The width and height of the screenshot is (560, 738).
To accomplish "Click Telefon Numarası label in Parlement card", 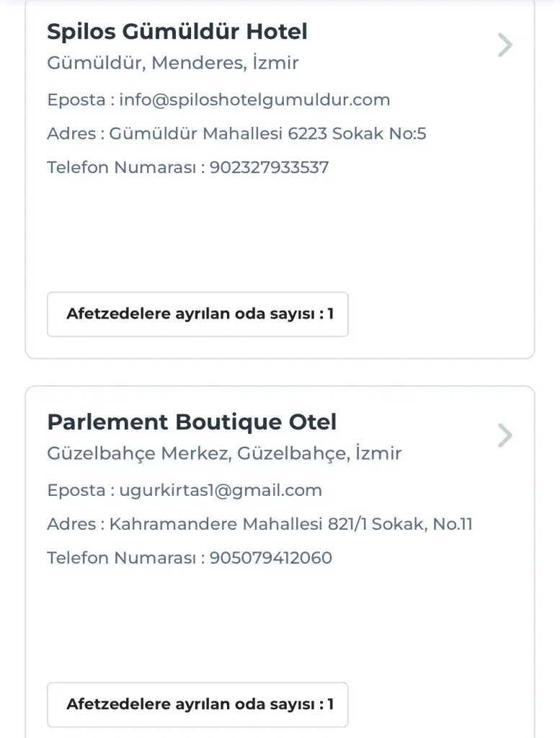I will coord(121,558).
